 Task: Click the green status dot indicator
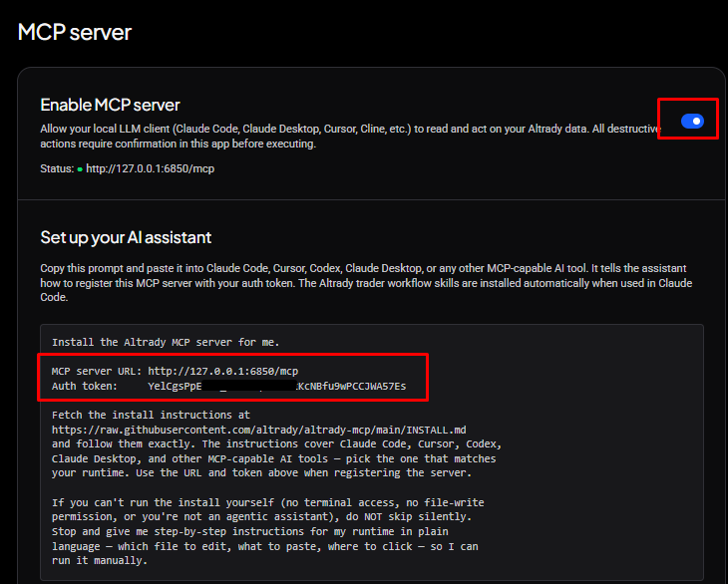[80, 169]
